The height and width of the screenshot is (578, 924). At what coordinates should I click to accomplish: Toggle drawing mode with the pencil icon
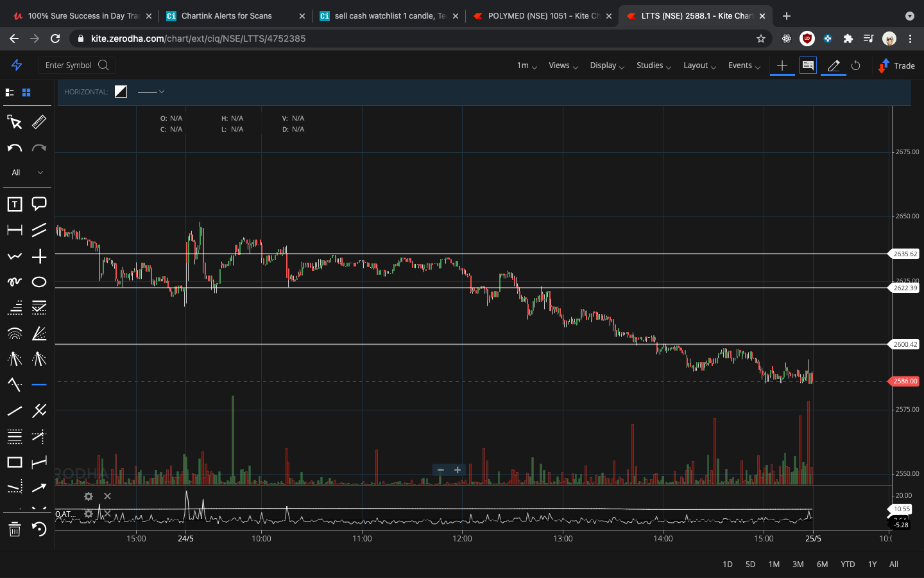(832, 65)
